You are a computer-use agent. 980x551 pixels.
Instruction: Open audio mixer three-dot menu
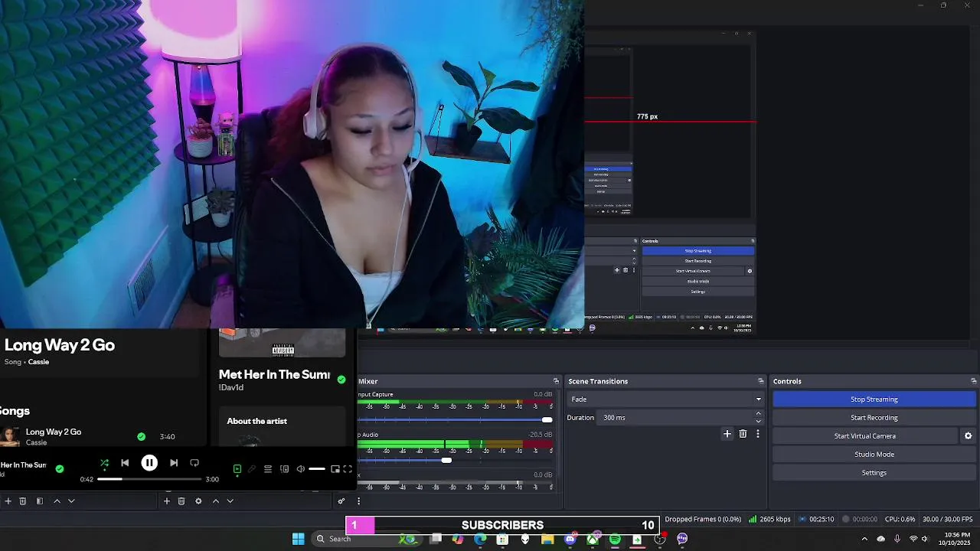click(x=358, y=501)
